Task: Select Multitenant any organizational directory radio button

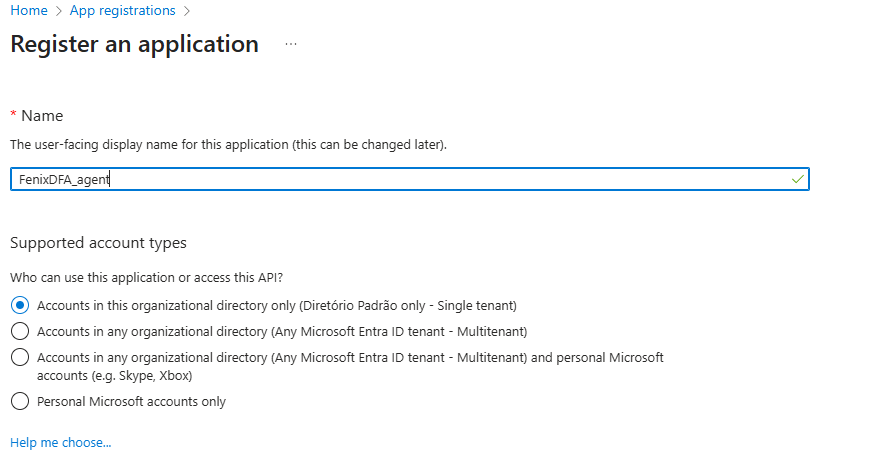Action: point(19,331)
